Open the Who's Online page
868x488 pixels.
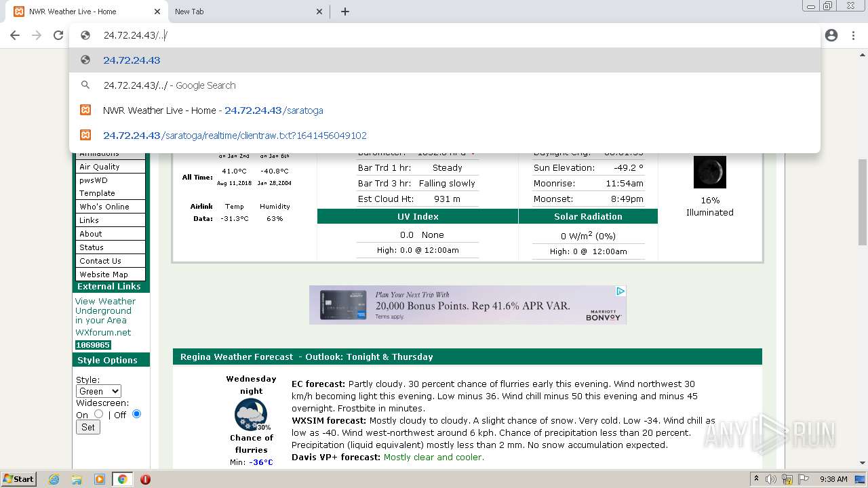(111, 207)
